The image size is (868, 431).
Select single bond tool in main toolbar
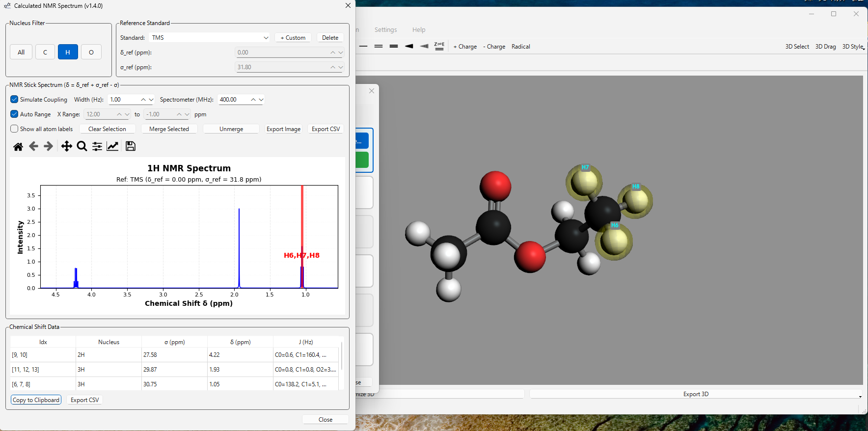pos(363,47)
